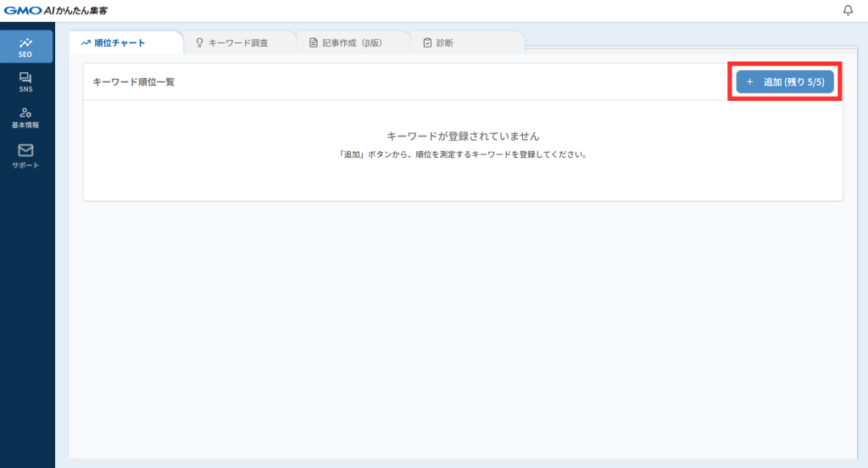Image resolution: width=868 pixels, height=468 pixels.
Task: Select the サポート label in the sidebar
Action: (x=25, y=164)
